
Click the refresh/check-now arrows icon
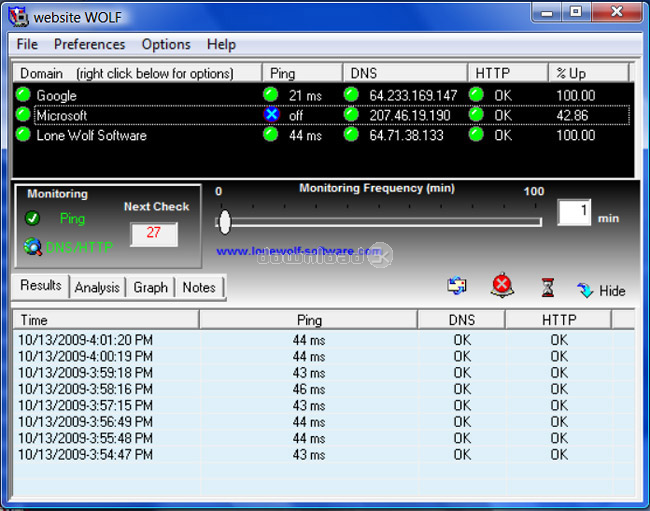click(457, 286)
